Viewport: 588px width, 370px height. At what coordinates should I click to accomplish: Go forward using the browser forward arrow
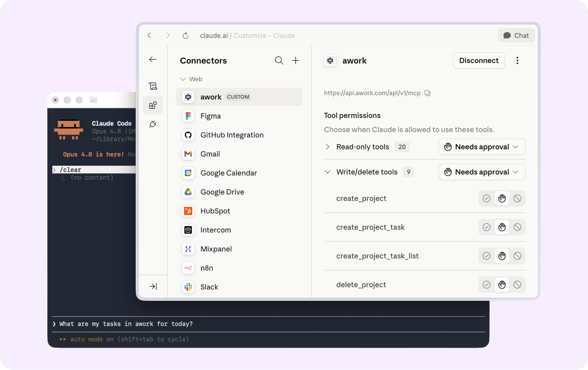tap(168, 35)
